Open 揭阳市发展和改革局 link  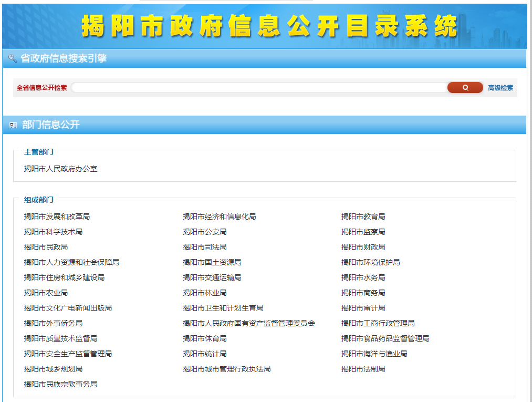(x=57, y=217)
